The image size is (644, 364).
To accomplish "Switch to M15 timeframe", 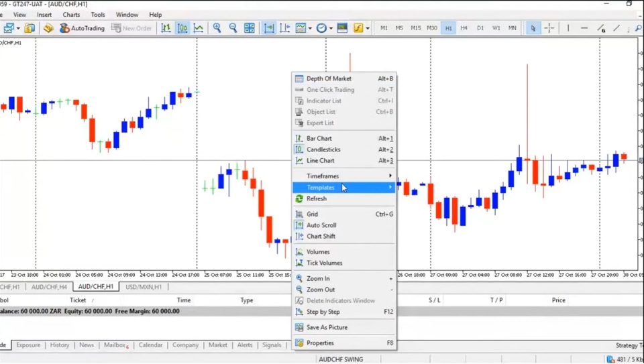I will click(416, 28).
